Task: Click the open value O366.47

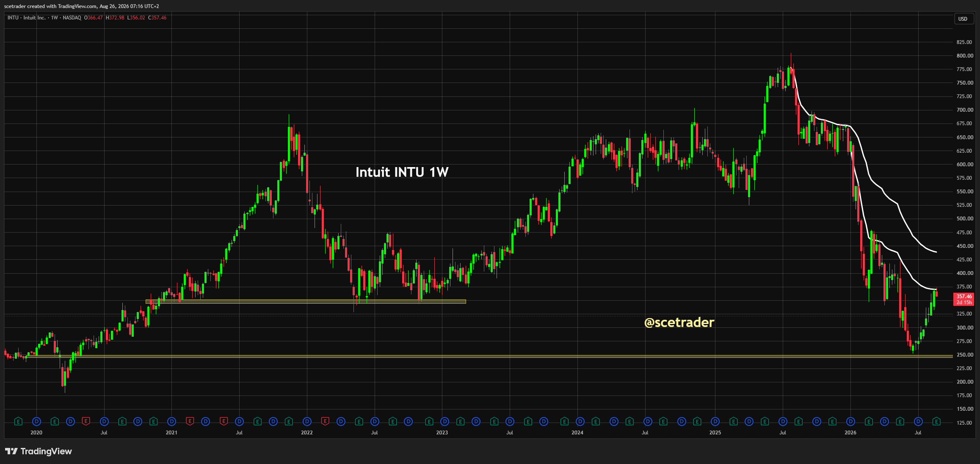Action: point(93,18)
